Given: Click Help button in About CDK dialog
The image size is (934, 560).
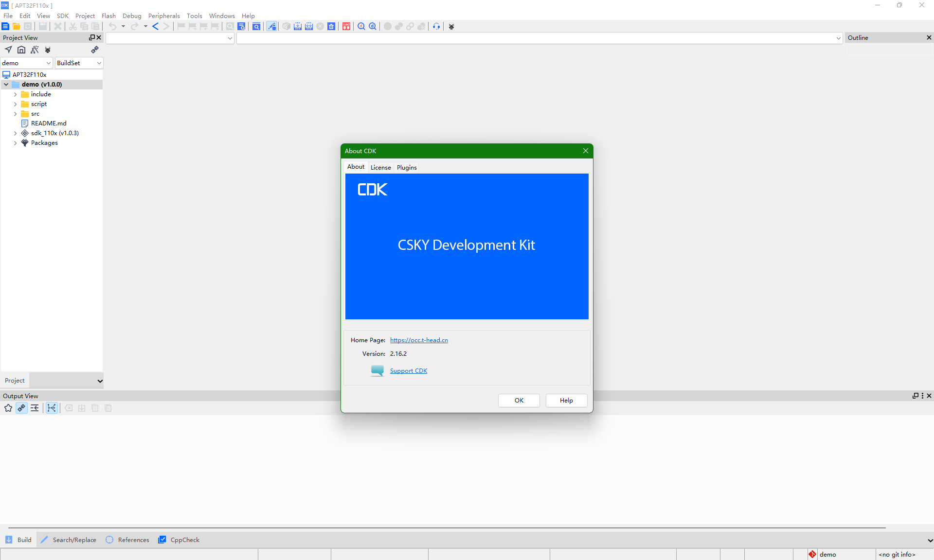Looking at the screenshot, I should (566, 400).
